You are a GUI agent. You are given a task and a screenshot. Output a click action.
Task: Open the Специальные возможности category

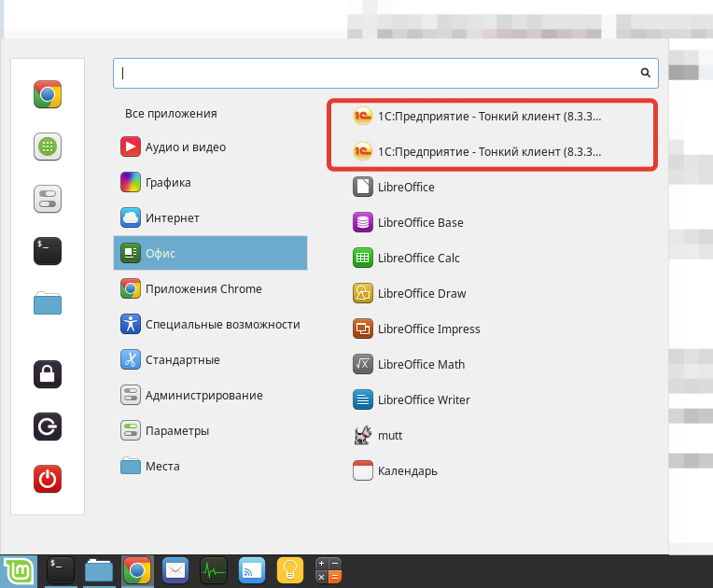click(210, 324)
